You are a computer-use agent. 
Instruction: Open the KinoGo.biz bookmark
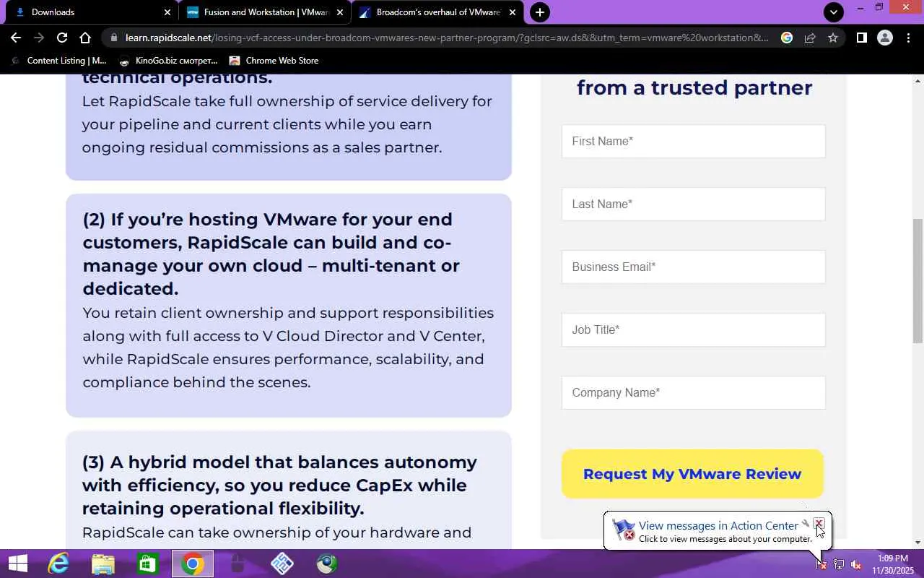[x=168, y=61]
